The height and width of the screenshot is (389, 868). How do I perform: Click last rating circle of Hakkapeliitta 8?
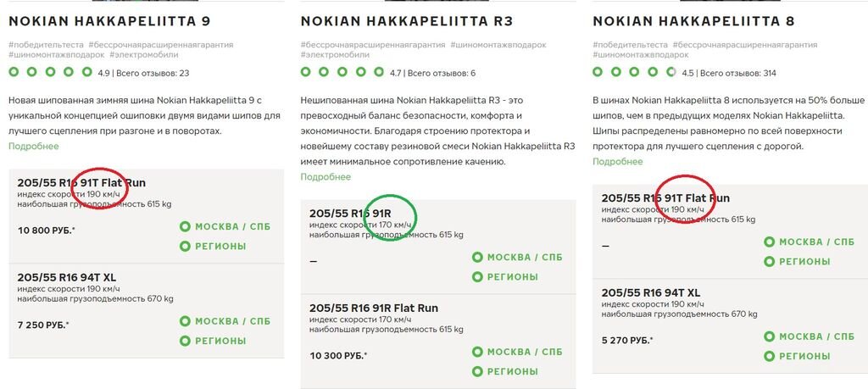tap(671, 72)
